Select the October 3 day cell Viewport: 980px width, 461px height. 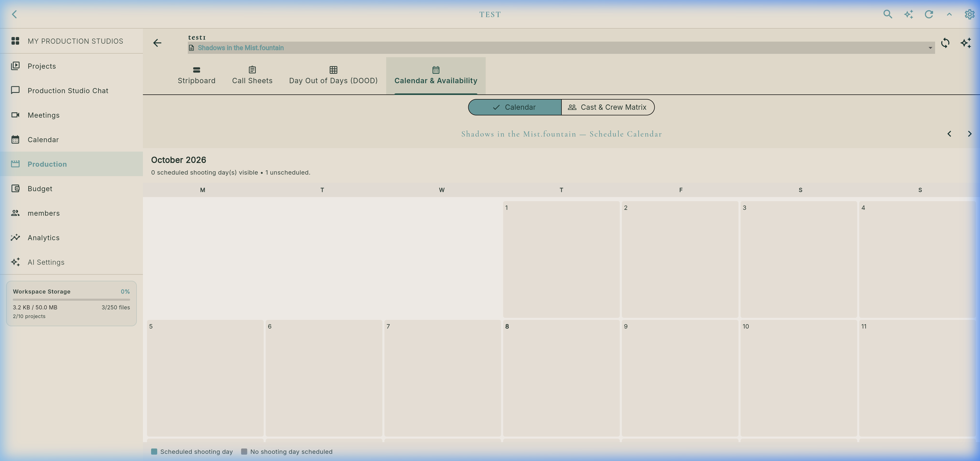pos(799,259)
